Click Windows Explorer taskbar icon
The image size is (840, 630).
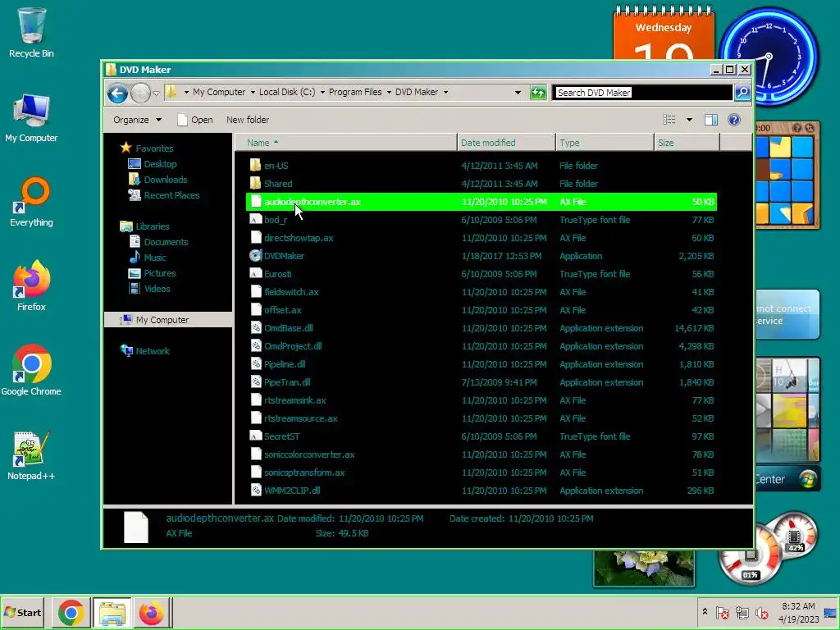[112, 613]
